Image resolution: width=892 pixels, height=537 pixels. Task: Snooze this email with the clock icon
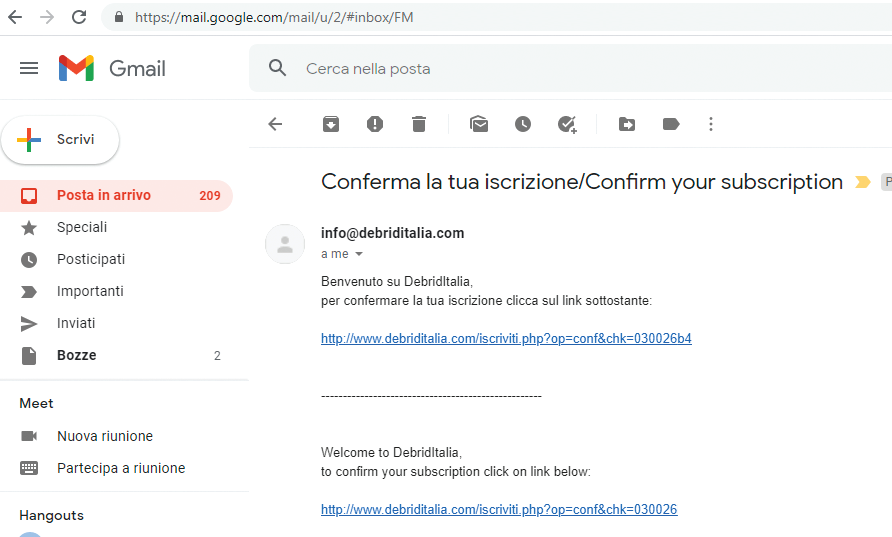[x=523, y=124]
